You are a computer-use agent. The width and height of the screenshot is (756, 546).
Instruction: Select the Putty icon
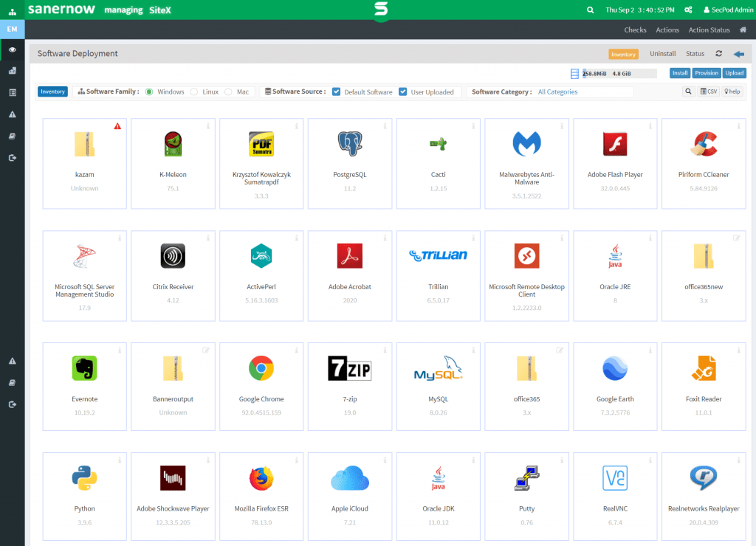527,478
